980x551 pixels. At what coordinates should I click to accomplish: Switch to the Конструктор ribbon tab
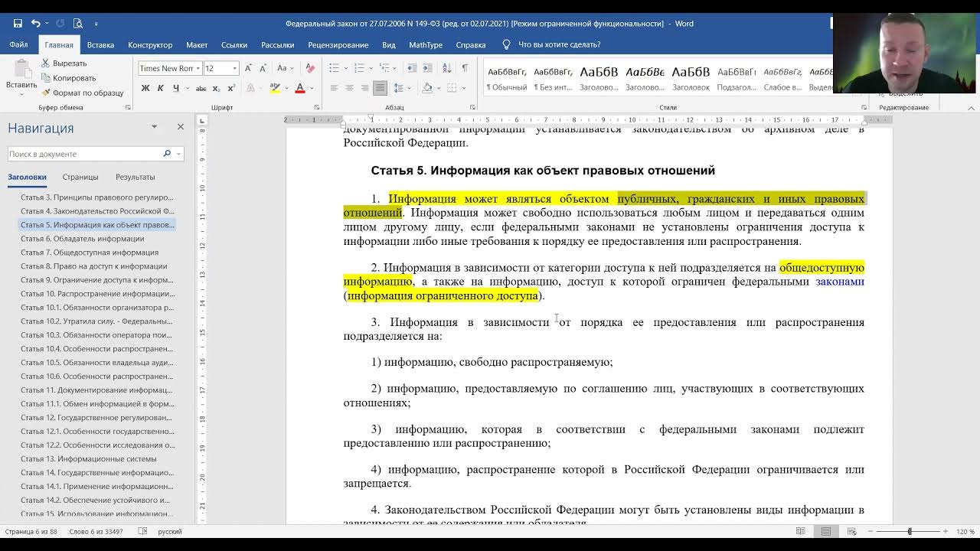(x=150, y=45)
